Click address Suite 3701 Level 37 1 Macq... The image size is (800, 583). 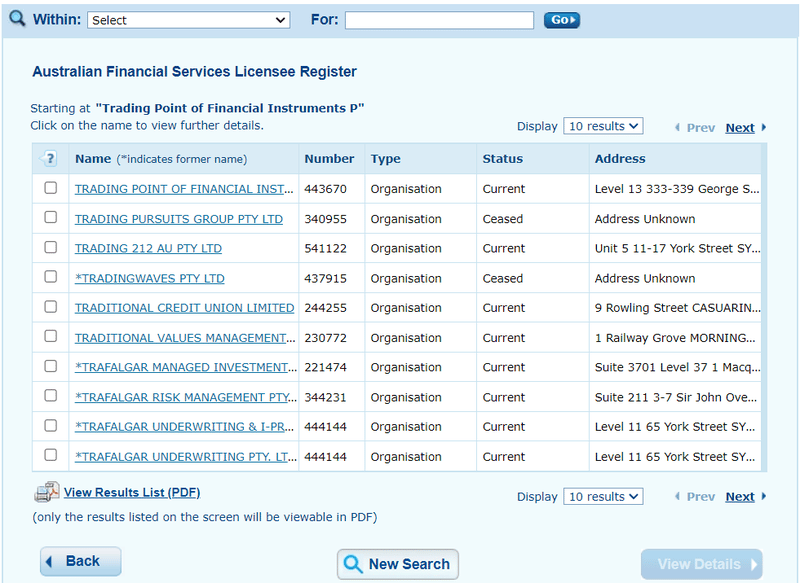click(x=678, y=367)
